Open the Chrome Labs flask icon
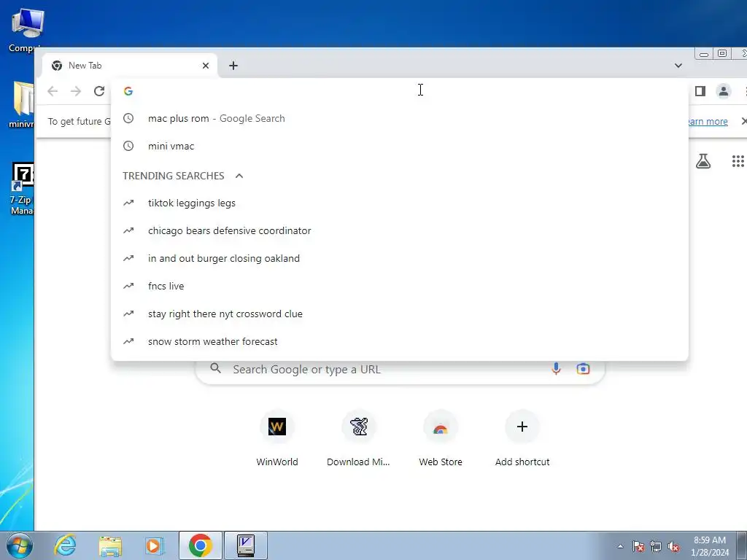 point(703,161)
